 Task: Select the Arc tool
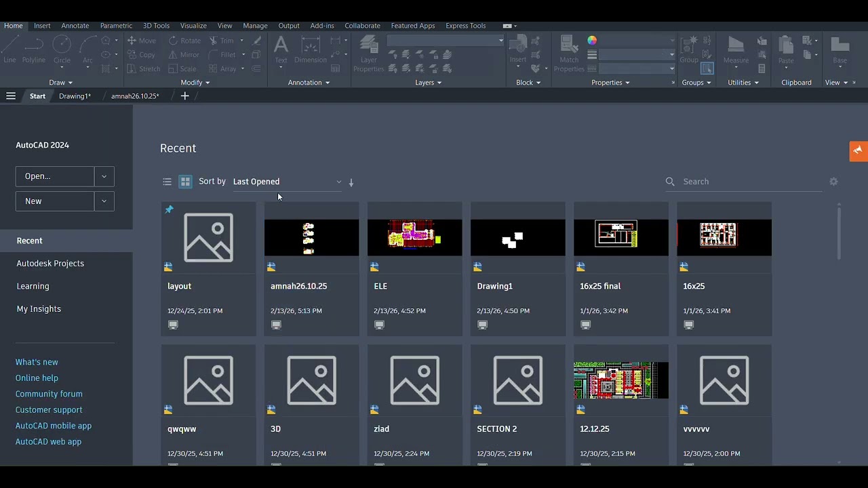[87, 49]
